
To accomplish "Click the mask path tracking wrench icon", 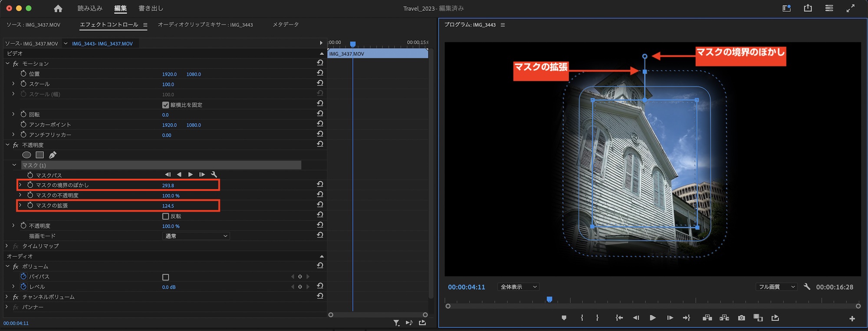I will [214, 174].
